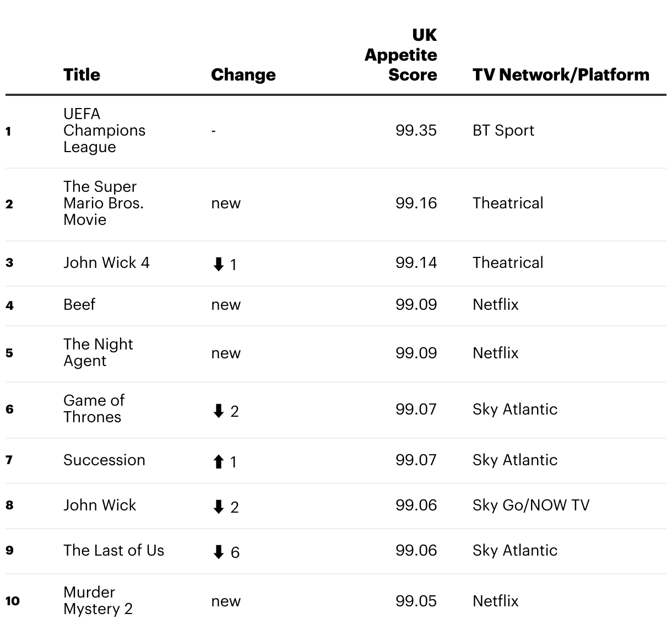The width and height of the screenshot is (672, 635).
Task: Click The Night Agent title
Action: (x=98, y=352)
